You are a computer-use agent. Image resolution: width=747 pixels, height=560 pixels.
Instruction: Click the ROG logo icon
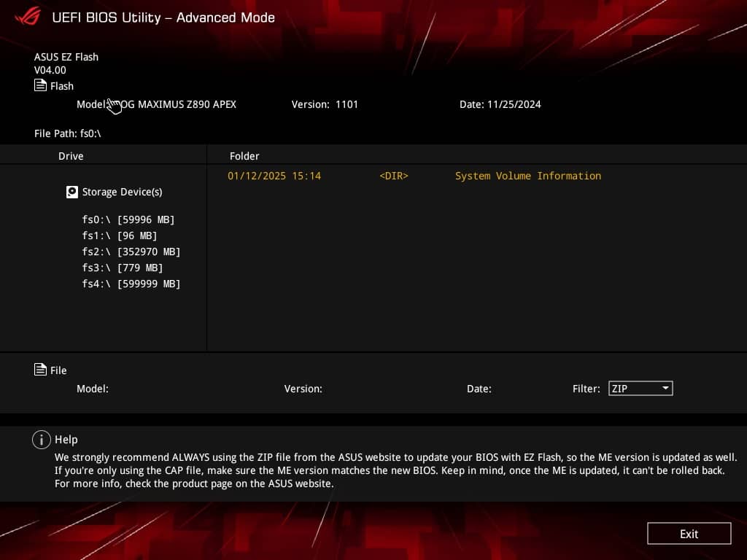(28, 16)
